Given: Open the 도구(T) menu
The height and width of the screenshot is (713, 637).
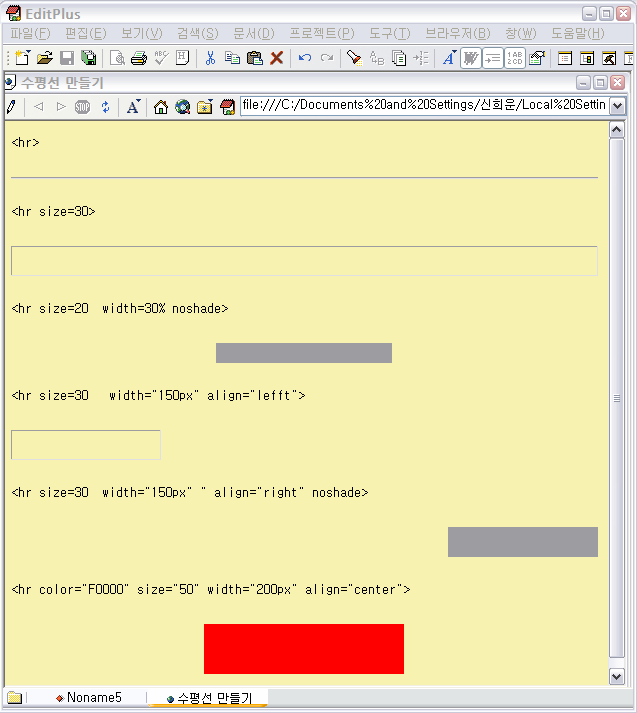Looking at the screenshot, I should [x=390, y=34].
